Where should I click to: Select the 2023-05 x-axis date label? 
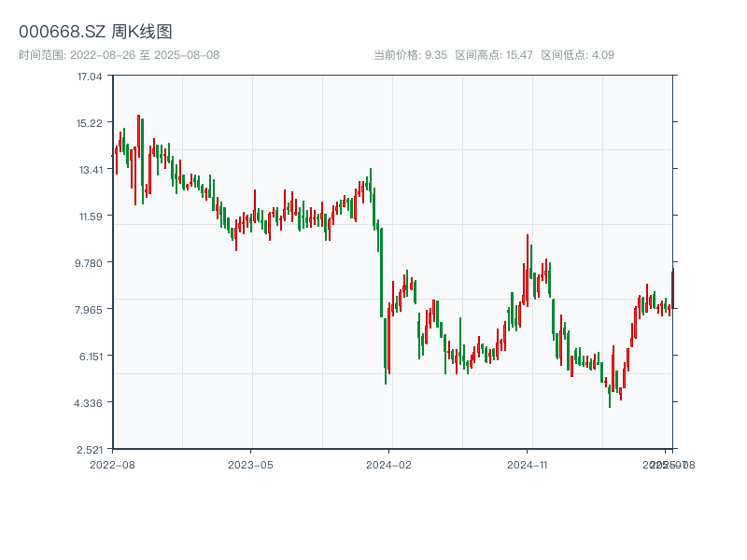tap(250, 464)
